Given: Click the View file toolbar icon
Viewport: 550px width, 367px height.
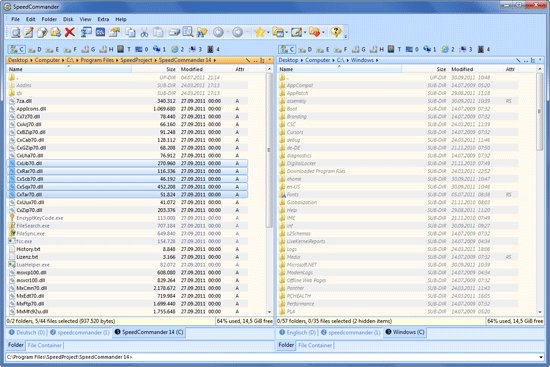Looking at the screenshot, I should [15, 32].
